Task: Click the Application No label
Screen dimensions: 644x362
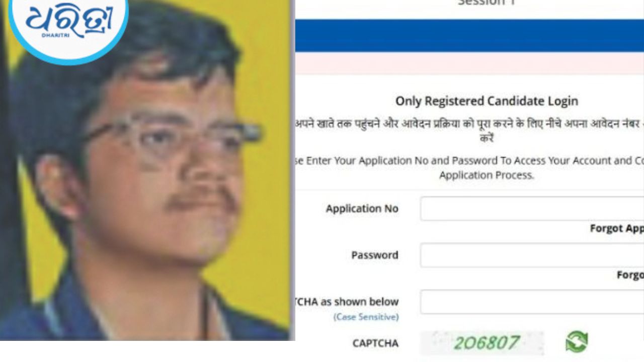Action: pyautogui.click(x=362, y=209)
